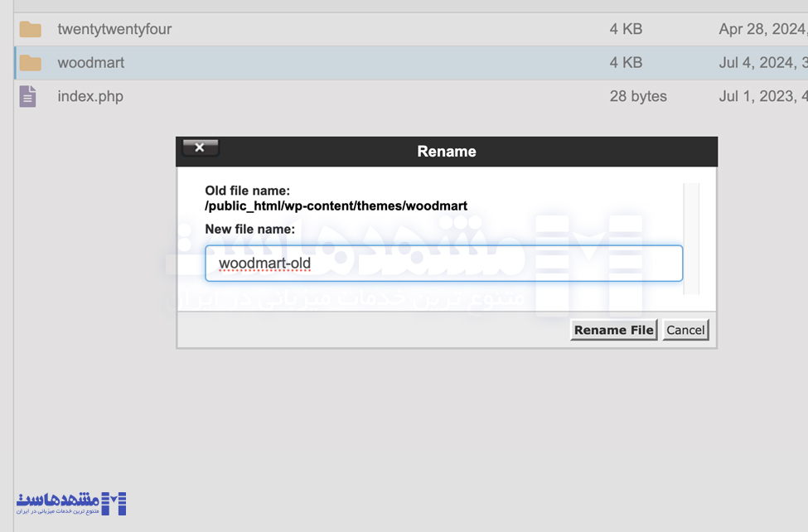Screen dimensions: 808x532
Task: Click the 4 KB size of twentytwentyfour
Action: coord(626,29)
